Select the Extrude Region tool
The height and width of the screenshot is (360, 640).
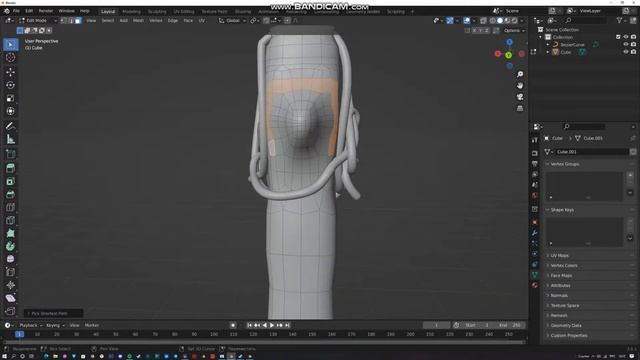coord(11,168)
